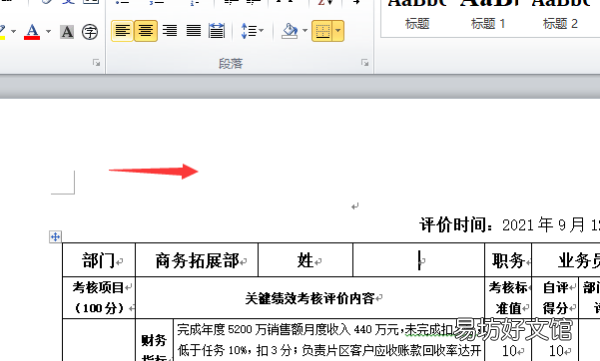This screenshot has width=600, height=361.
Task: Open the Font dialog launcher
Action: click(96, 63)
